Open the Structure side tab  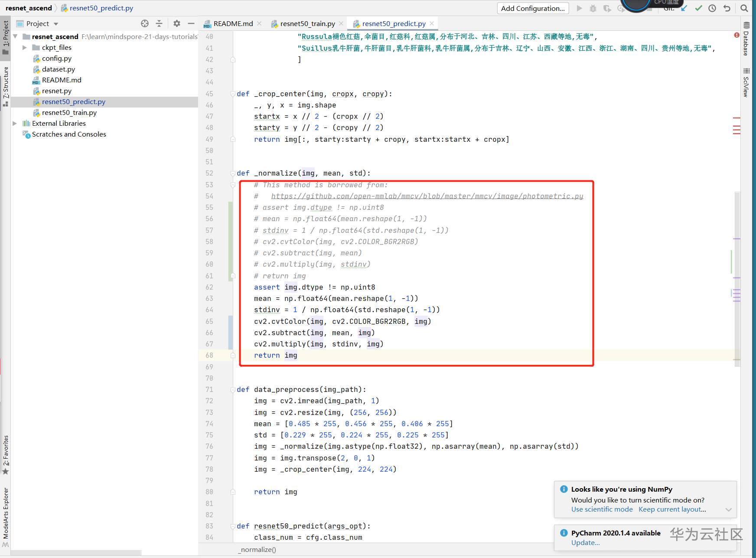click(5, 86)
